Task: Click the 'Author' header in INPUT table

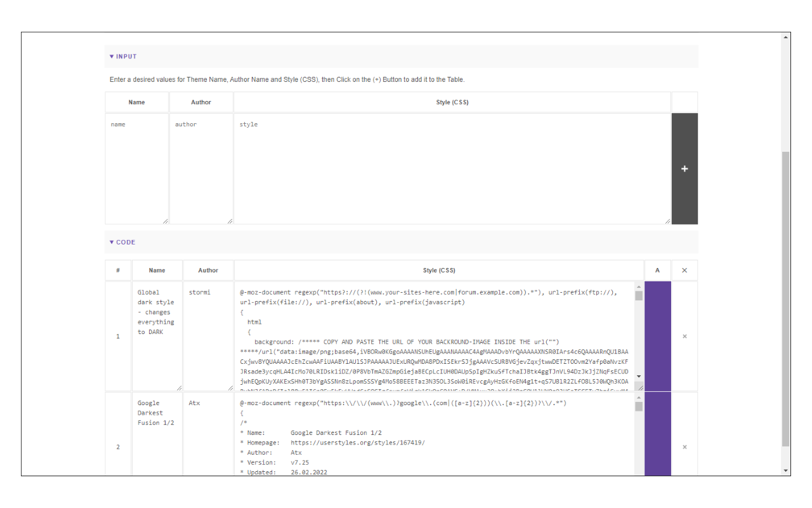Action: point(201,102)
